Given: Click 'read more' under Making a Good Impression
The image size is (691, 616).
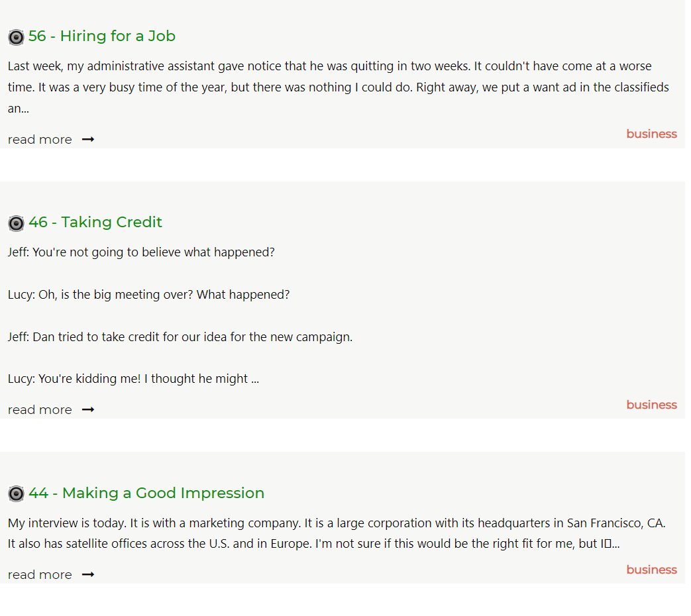Looking at the screenshot, I should coord(40,574).
